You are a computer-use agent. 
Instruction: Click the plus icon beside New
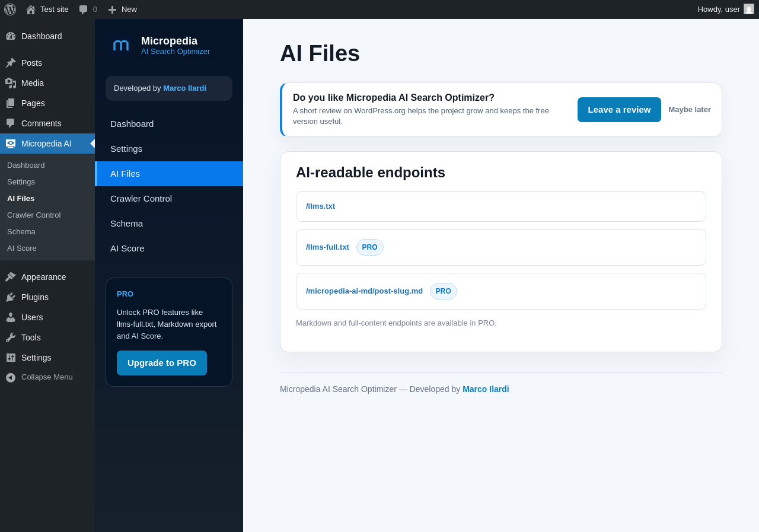(112, 9)
